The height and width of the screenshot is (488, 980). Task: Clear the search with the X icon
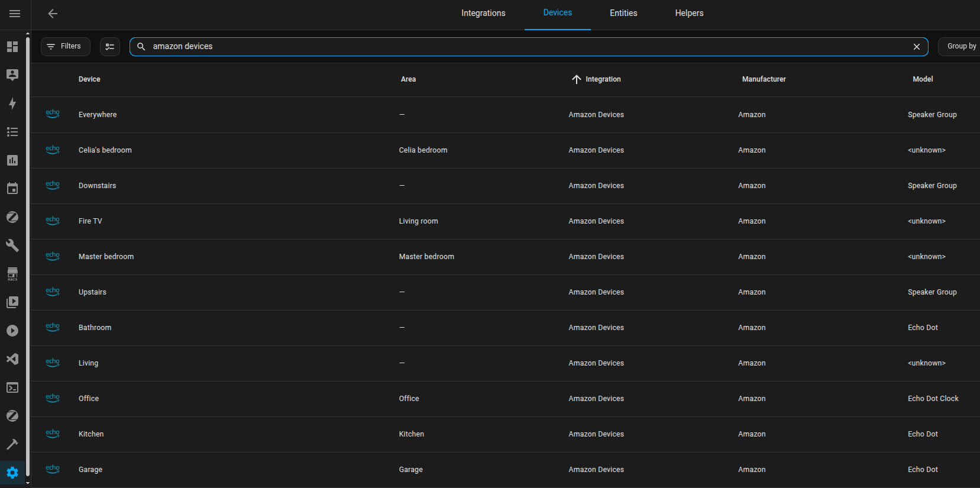tap(917, 47)
